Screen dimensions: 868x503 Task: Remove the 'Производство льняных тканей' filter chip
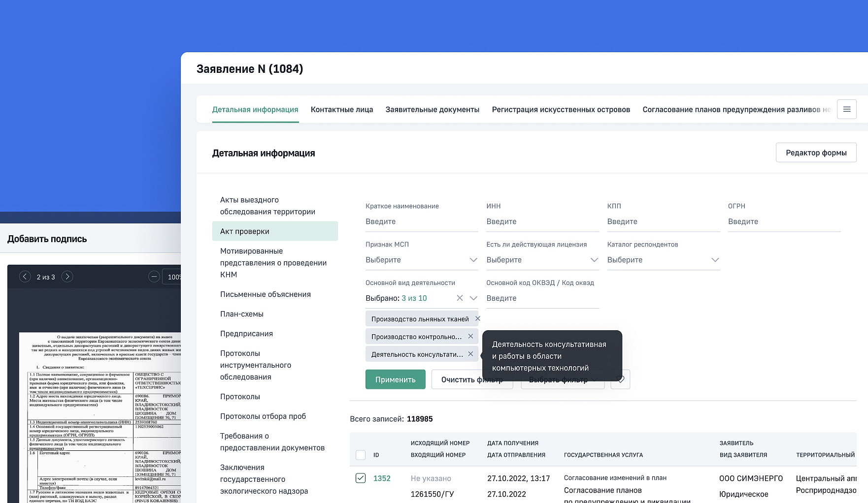(477, 318)
